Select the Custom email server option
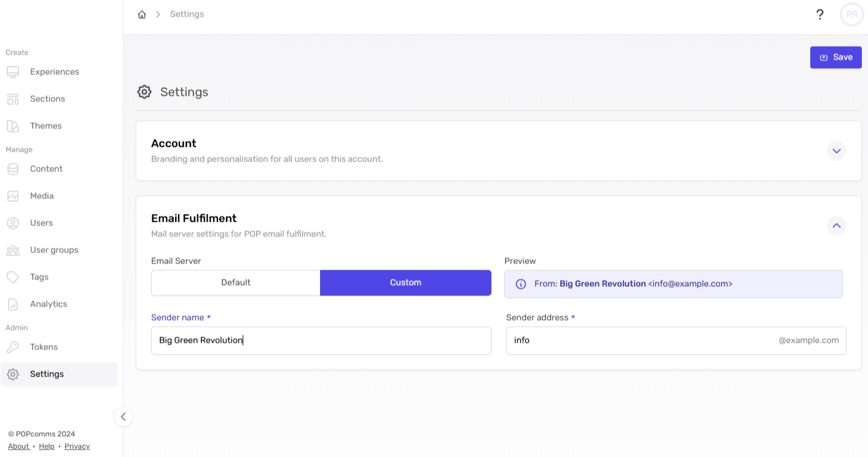 point(405,283)
